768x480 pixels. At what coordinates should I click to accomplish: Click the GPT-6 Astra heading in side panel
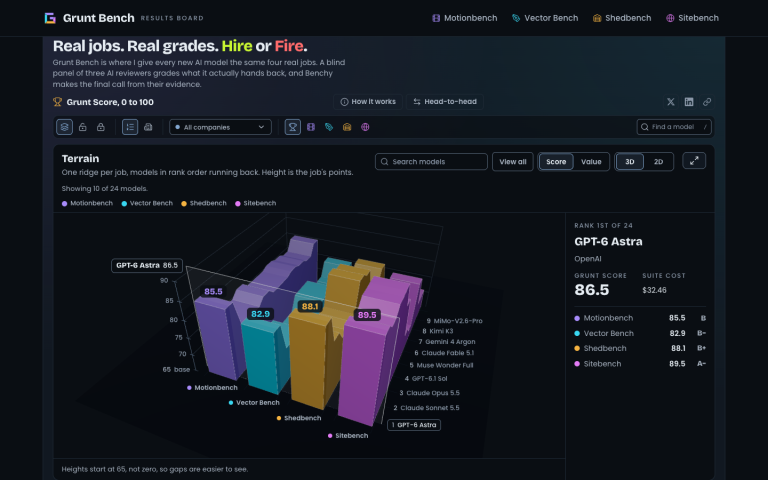point(608,241)
